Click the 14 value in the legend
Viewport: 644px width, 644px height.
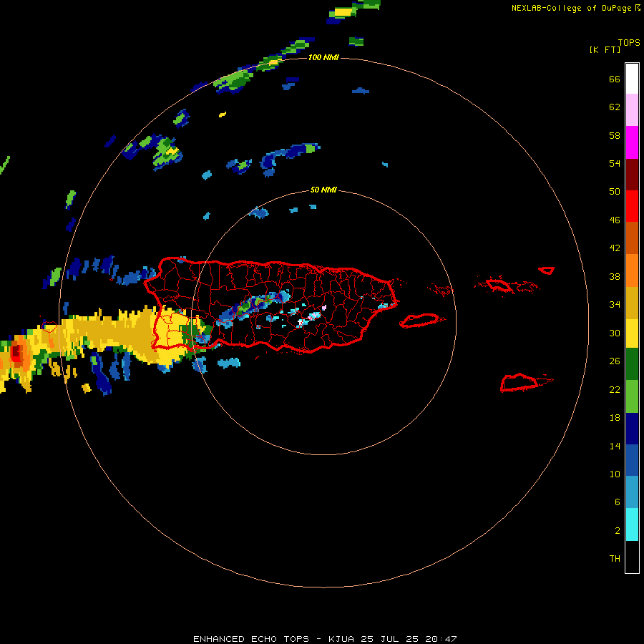click(615, 446)
